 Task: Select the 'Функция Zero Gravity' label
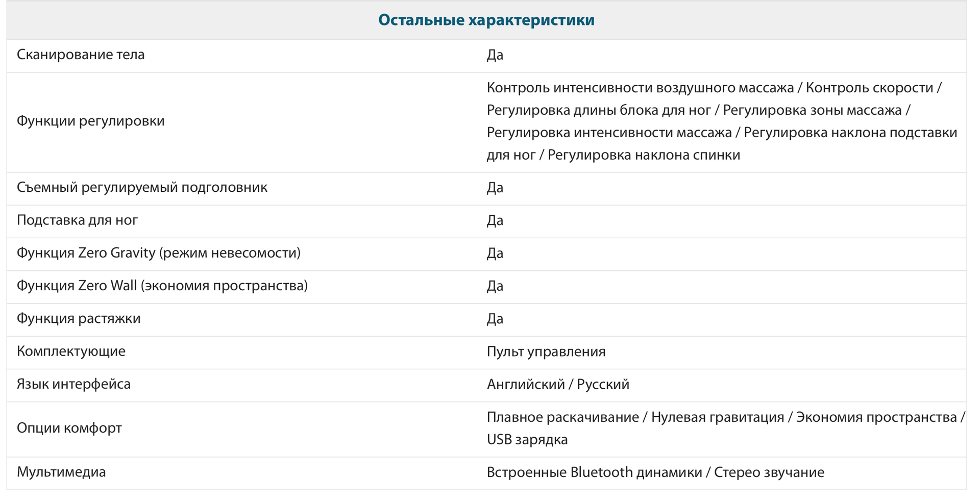click(x=159, y=253)
